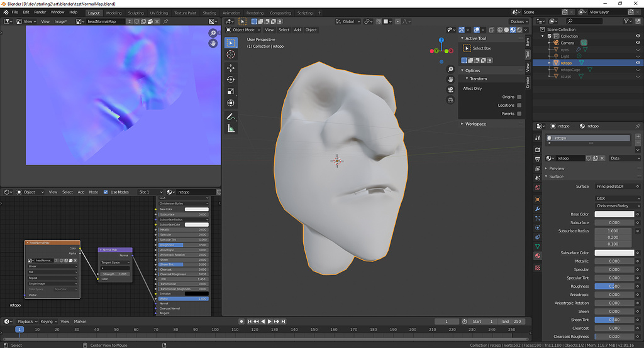Enable the Origins checkbox

tap(519, 97)
